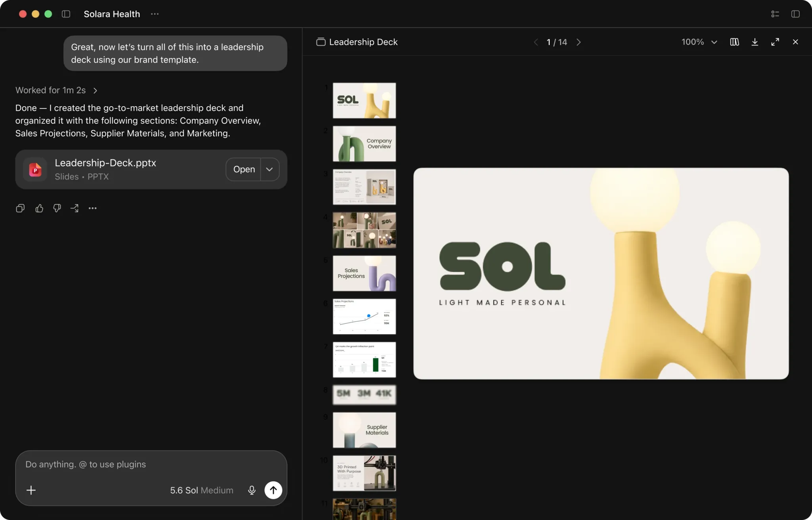
Task: Open the 5.6 Sol Medium model selector
Action: [201, 490]
